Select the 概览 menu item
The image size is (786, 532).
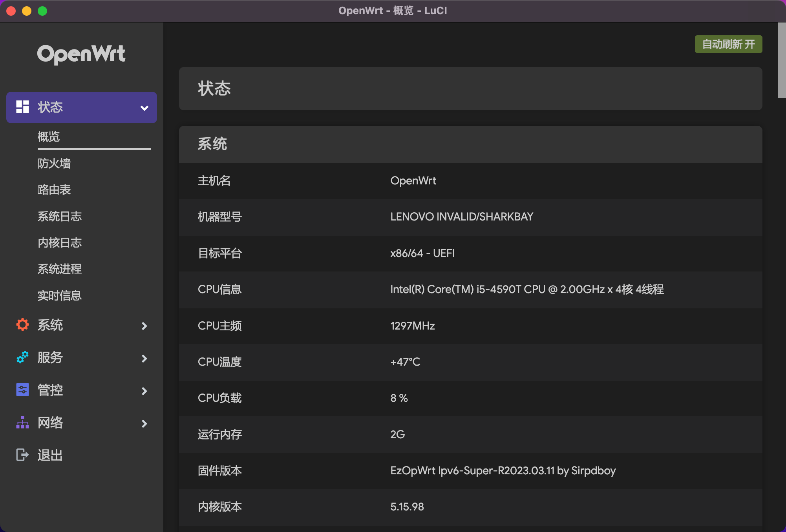tap(49, 137)
